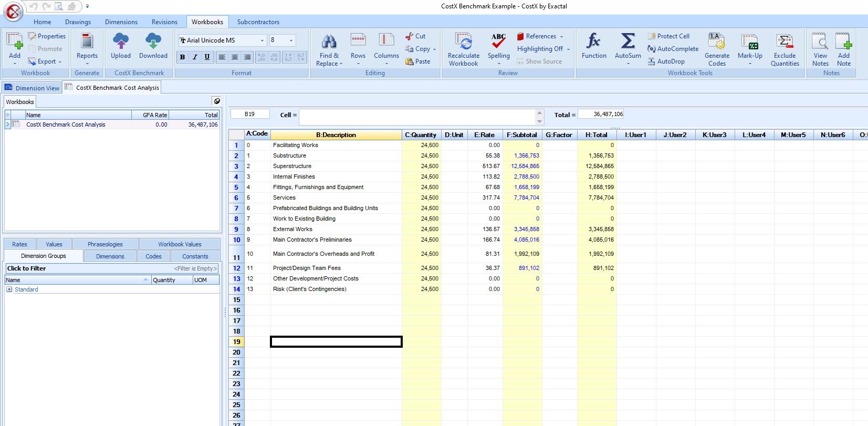This screenshot has width=868, height=426.
Task: Click Add Note
Action: (844, 49)
